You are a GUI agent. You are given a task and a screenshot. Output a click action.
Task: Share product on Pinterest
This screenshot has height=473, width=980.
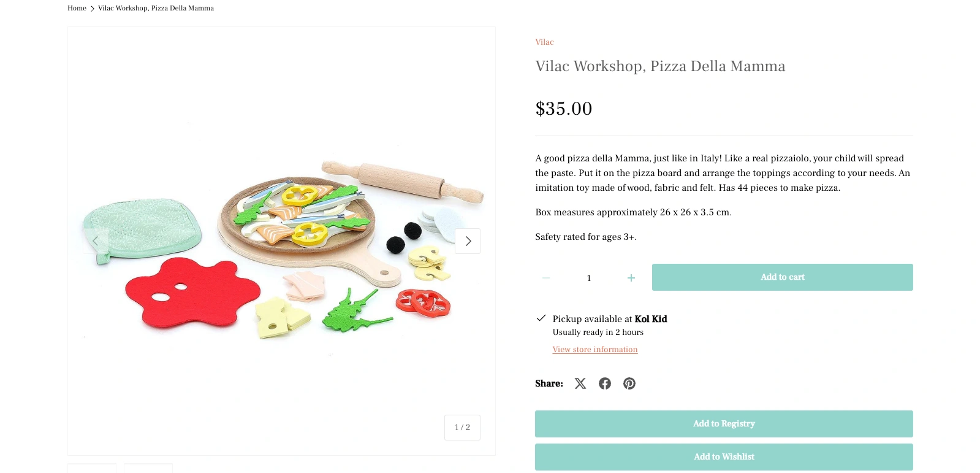click(629, 383)
